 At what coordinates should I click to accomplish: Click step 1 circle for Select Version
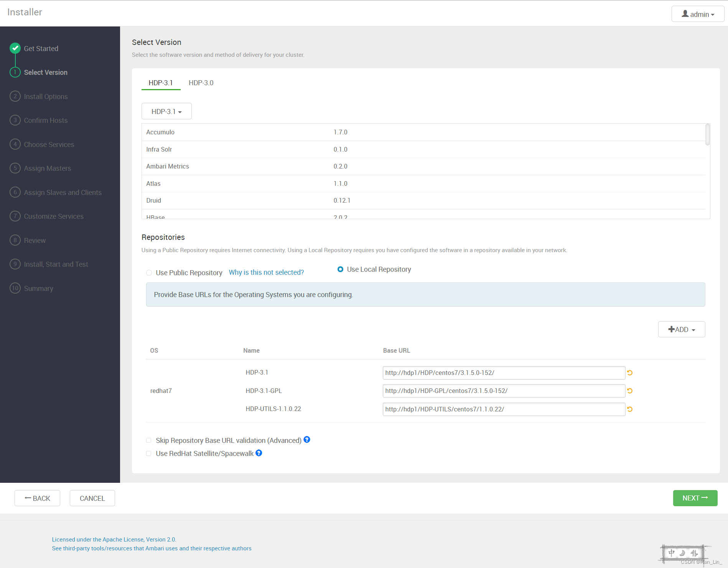(15, 72)
